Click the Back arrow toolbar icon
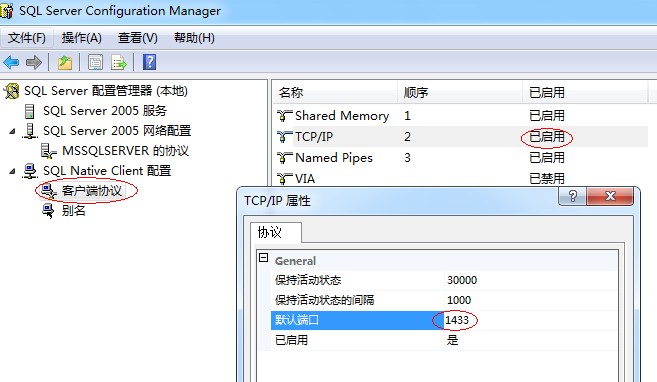The height and width of the screenshot is (382, 657). 11,63
